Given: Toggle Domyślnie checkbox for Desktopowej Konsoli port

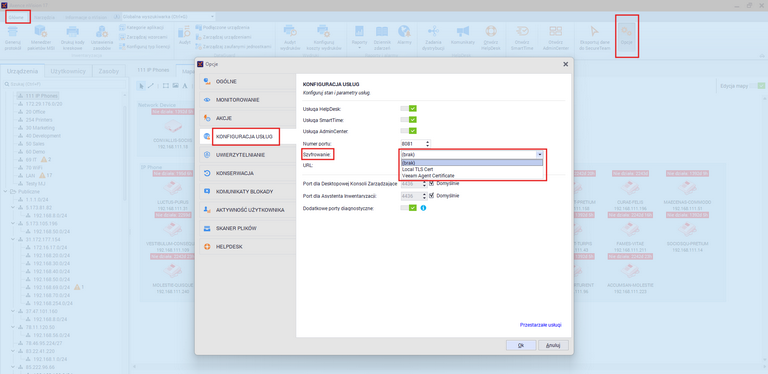Looking at the screenshot, I should pyautogui.click(x=432, y=184).
